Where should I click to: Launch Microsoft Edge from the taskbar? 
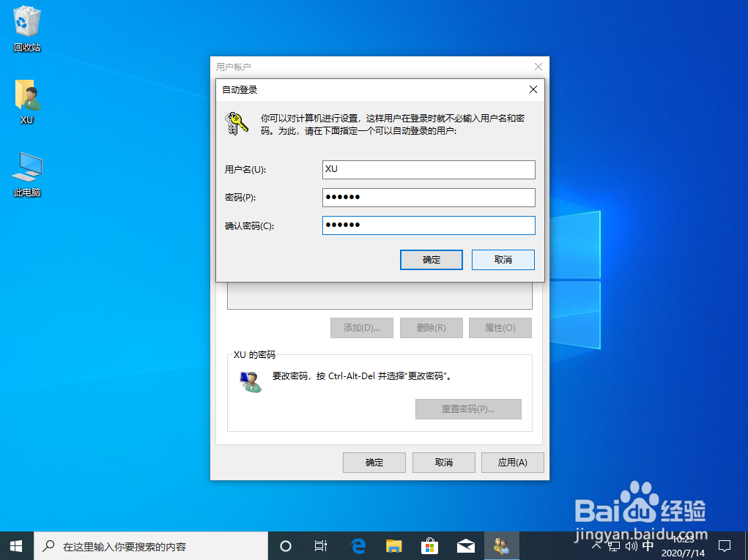pyautogui.click(x=358, y=545)
